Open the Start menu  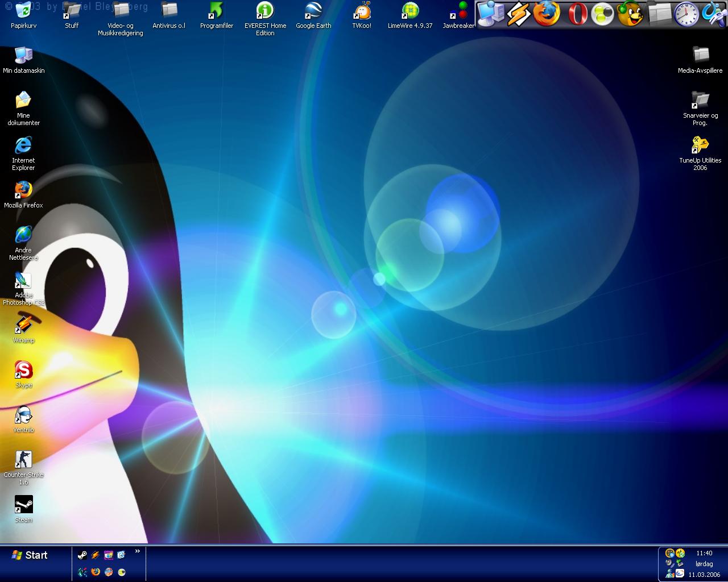point(30,555)
